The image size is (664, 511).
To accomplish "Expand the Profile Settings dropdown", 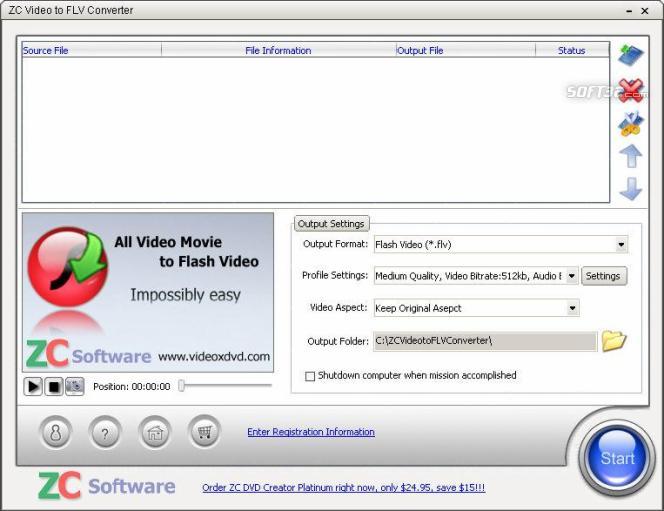I will [x=572, y=276].
